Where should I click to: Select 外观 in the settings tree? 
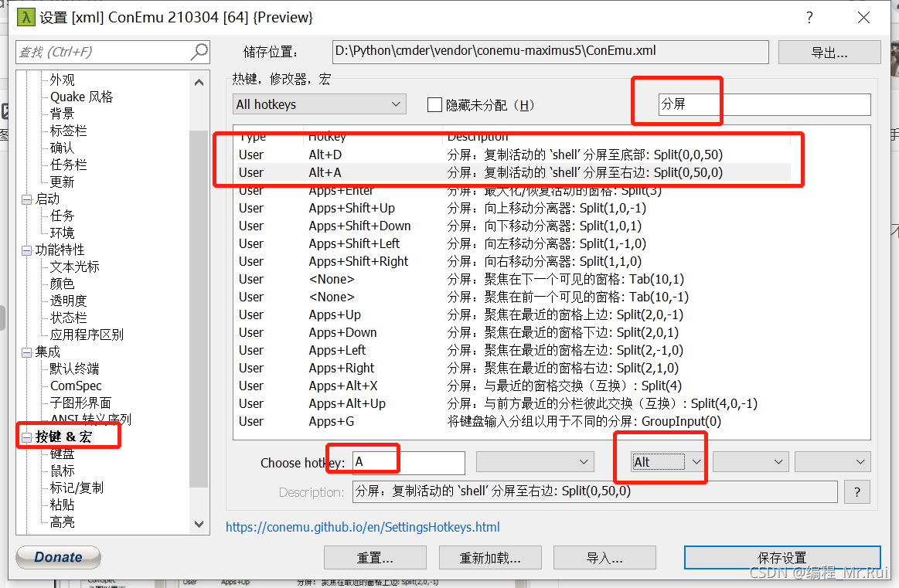(62, 80)
